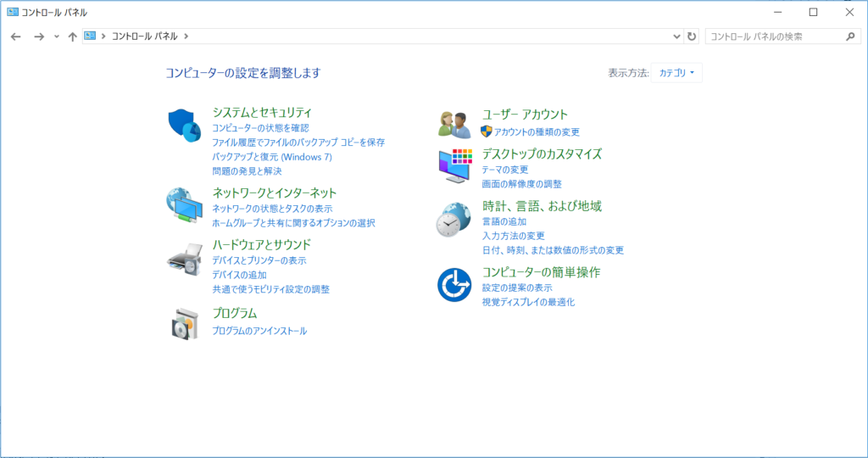
Task: Click 言語の追加 link
Action: (x=504, y=221)
